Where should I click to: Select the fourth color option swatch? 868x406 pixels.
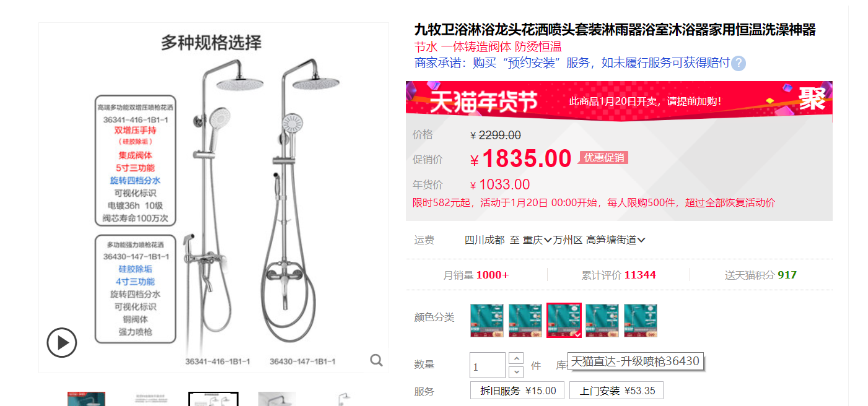[x=602, y=321]
